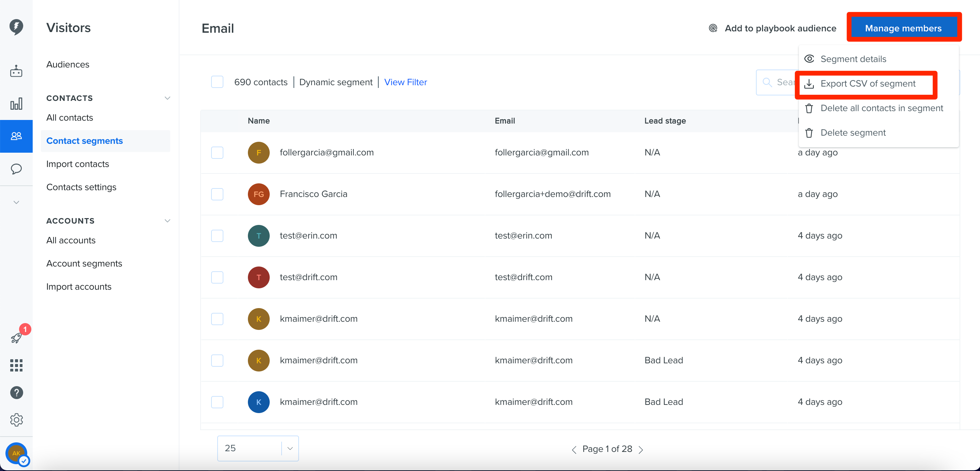
Task: Open the app grid icon
Action: pos(16,365)
